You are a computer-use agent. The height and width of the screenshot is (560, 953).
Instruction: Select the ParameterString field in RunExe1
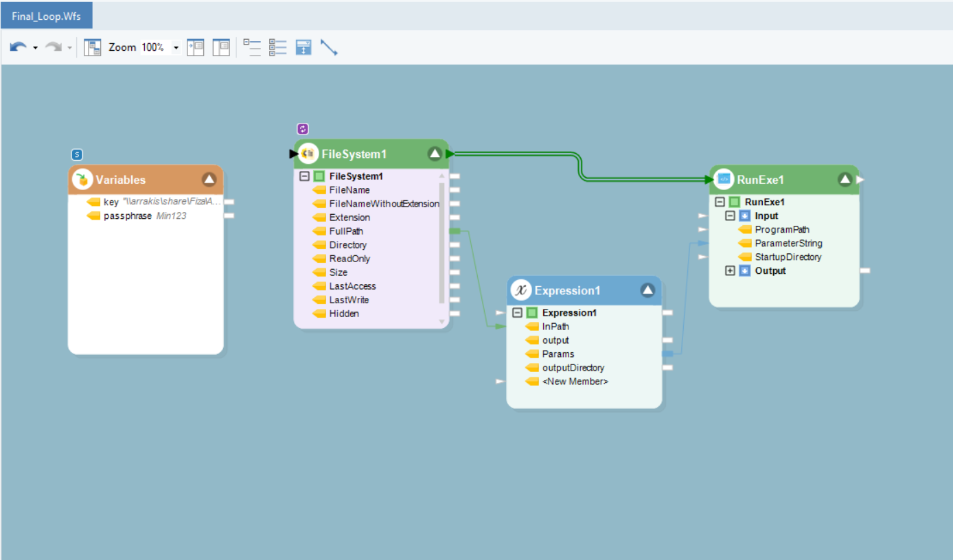[788, 244]
